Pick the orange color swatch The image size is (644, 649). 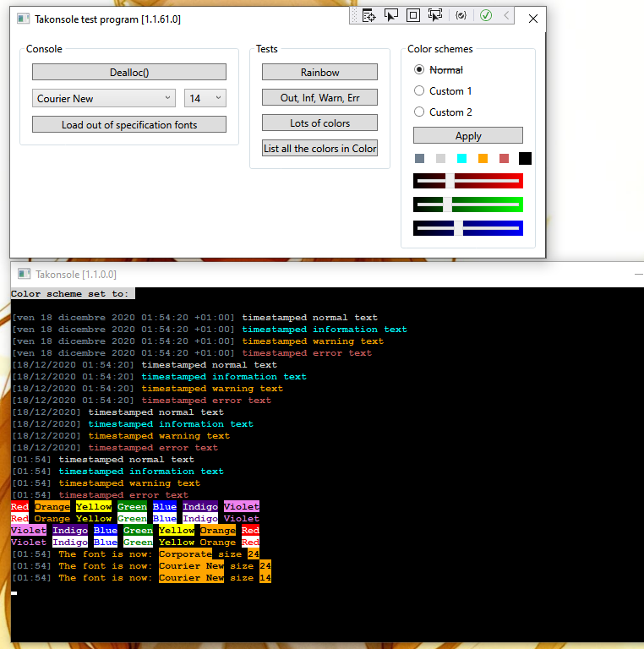483,159
